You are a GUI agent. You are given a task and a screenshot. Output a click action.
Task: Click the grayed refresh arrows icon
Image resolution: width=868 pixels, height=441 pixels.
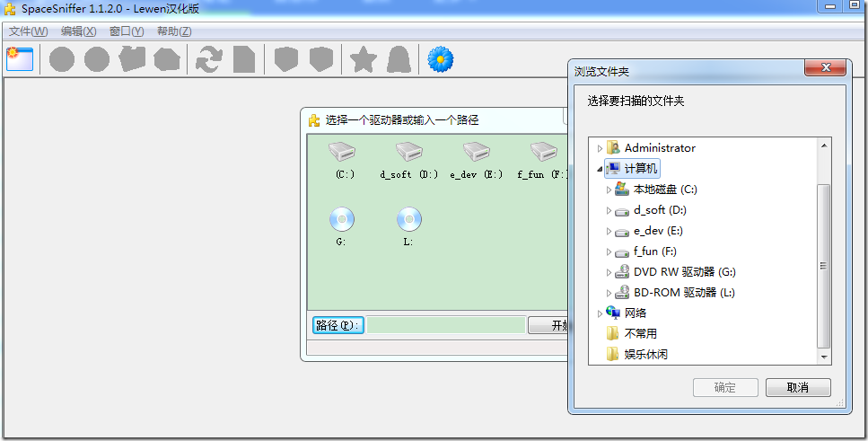pyautogui.click(x=208, y=59)
